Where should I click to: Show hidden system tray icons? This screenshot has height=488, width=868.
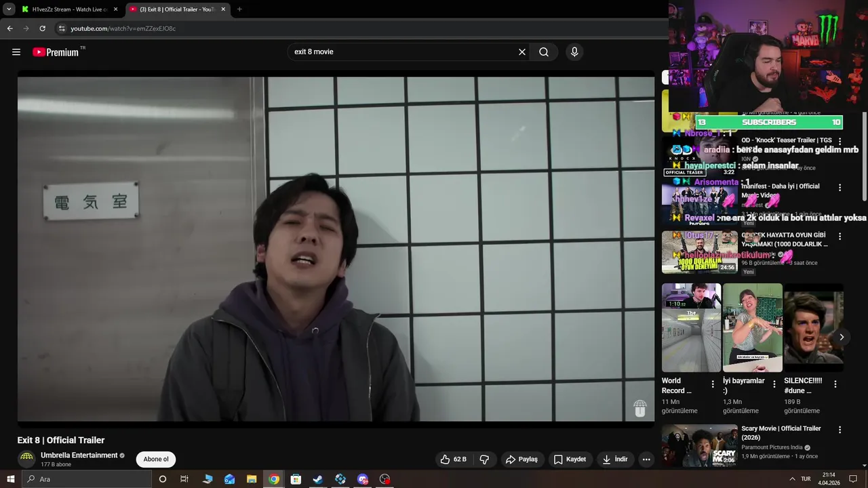pyautogui.click(x=792, y=479)
